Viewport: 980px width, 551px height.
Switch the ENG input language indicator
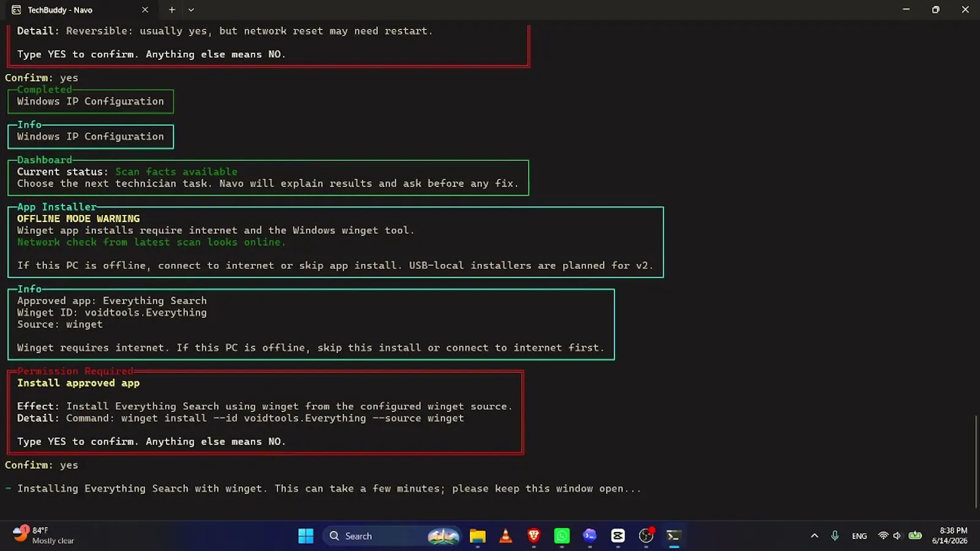tap(859, 536)
